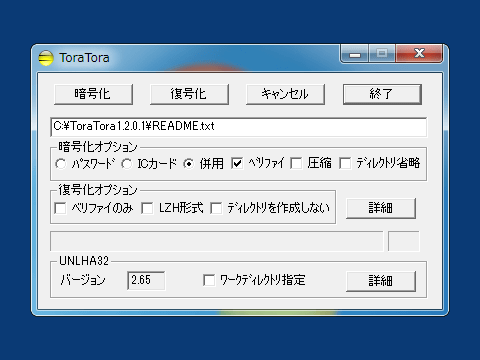This screenshot has width=480, height=360.
Task: Click the 終了 (exit) button
Action: pyautogui.click(x=382, y=94)
